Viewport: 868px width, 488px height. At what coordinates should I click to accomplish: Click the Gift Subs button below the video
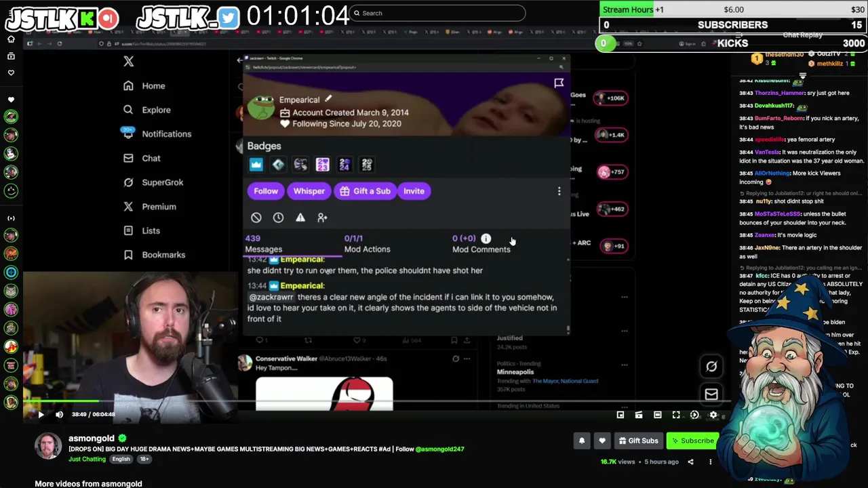(638, 441)
